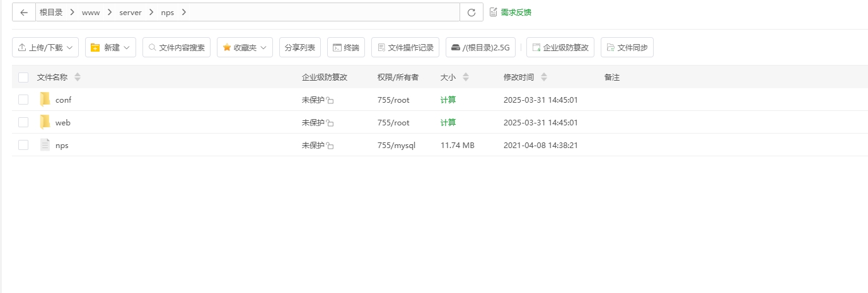868x293 pixels.
Task: Check the conf folder checkbox
Action: (x=23, y=100)
